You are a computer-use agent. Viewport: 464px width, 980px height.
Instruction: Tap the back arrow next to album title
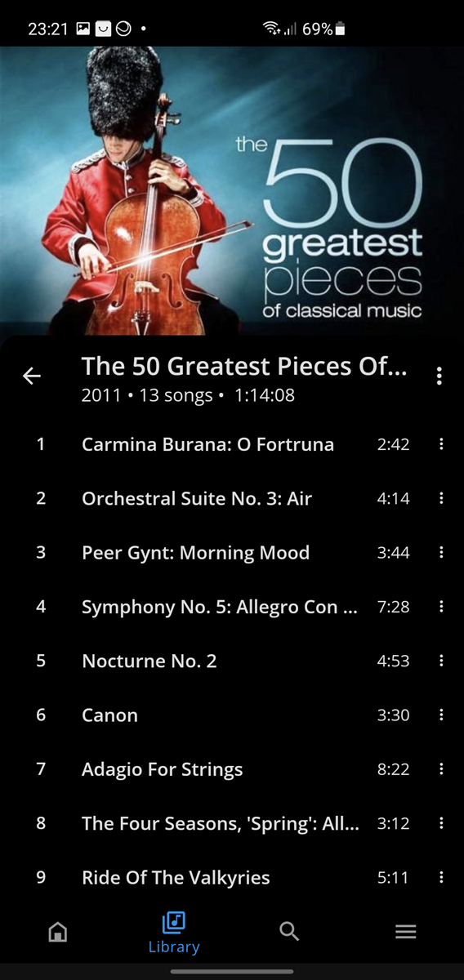click(31, 376)
